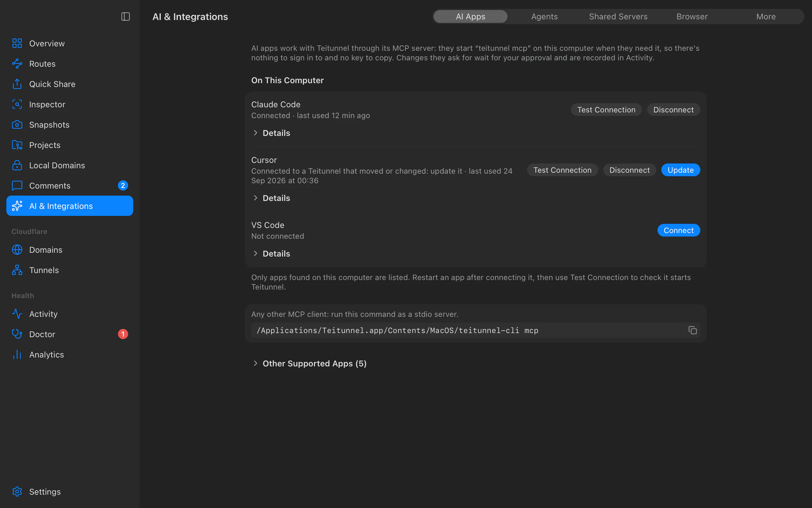
Task: Connect VS Code
Action: click(x=678, y=231)
